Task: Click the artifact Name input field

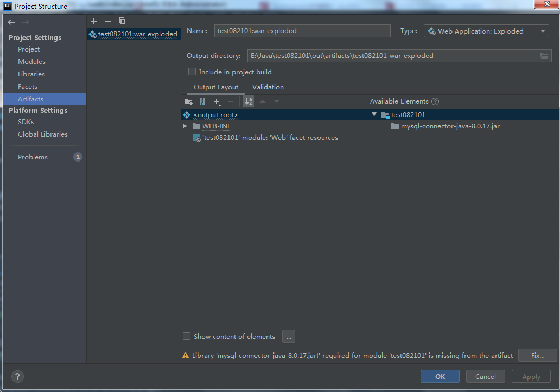Action: point(302,31)
